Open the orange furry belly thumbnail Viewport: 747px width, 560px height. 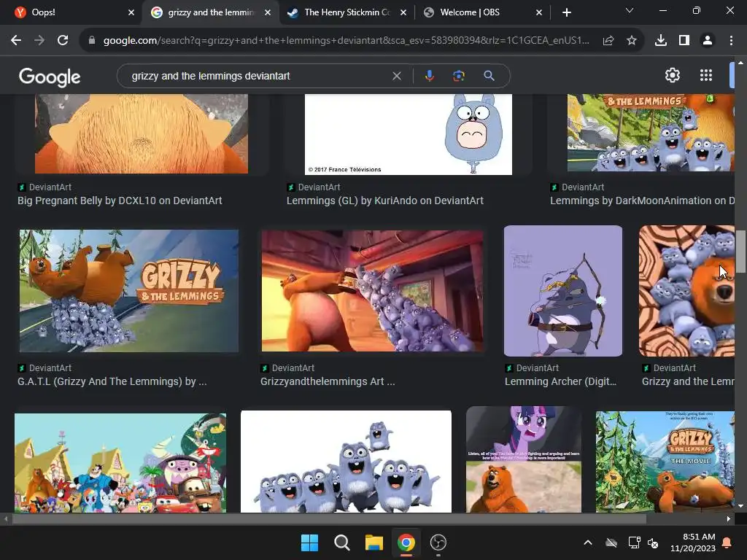142,134
